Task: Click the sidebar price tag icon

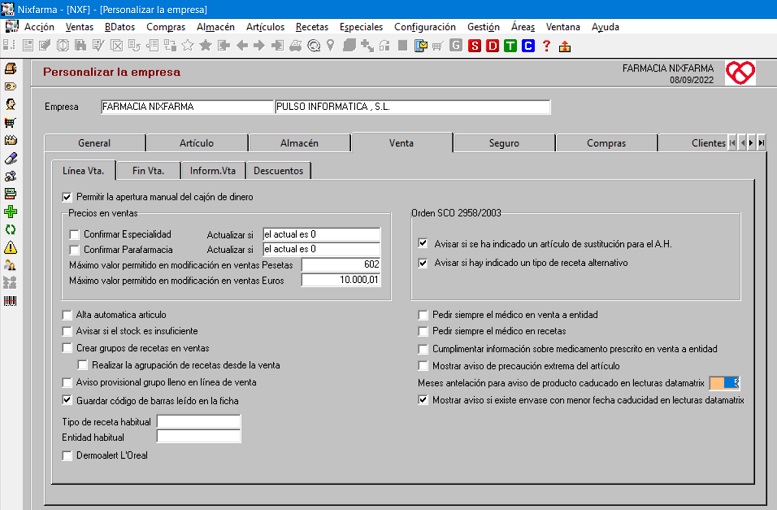Action: point(10,86)
